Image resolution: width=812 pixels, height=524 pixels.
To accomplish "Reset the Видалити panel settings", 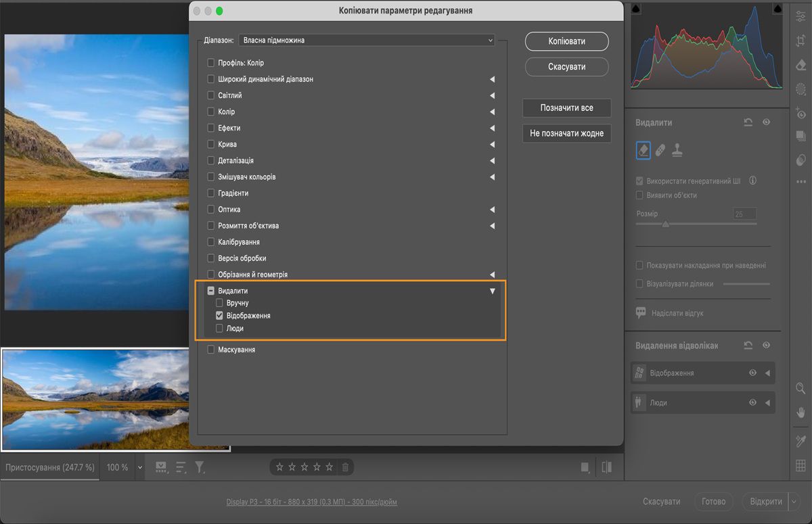I will tap(748, 122).
